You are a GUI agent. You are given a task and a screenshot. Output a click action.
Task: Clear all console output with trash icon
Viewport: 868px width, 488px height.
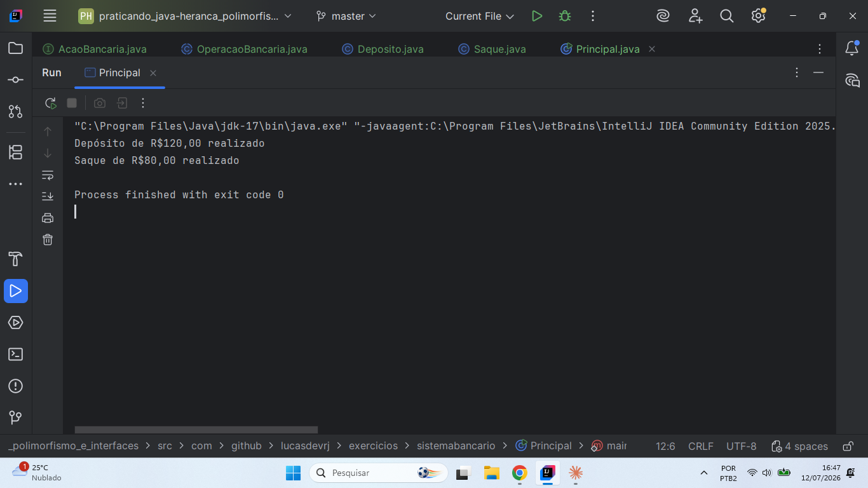click(48, 240)
